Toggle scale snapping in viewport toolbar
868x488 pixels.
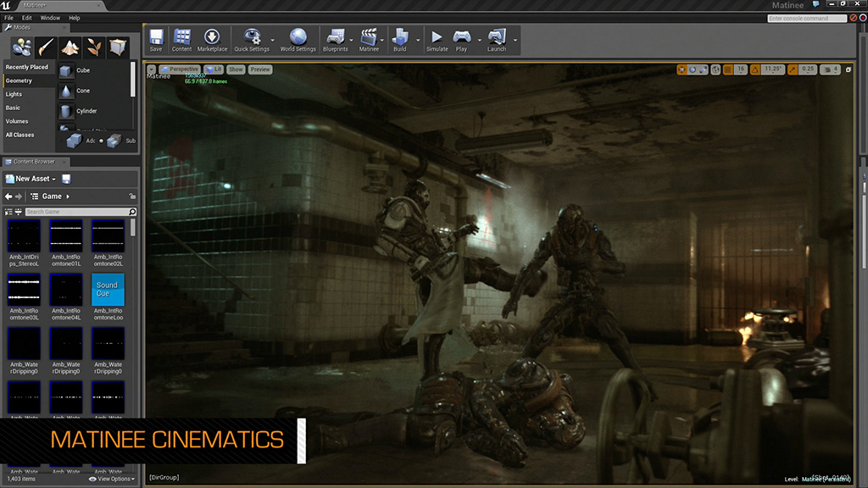[x=793, y=69]
